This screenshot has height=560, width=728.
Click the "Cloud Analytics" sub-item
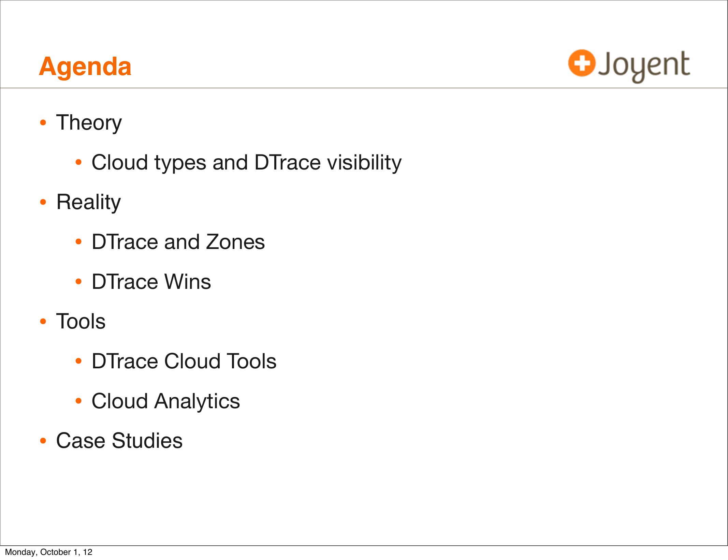166,401
